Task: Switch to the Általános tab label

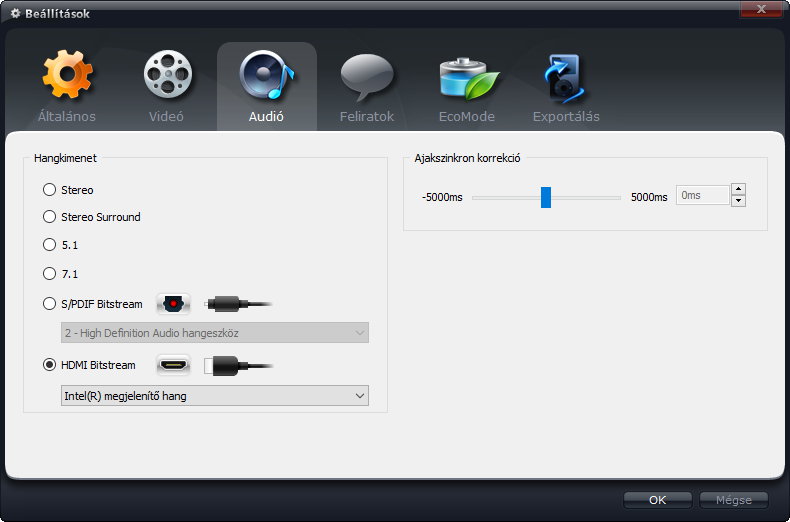Action: point(67,116)
